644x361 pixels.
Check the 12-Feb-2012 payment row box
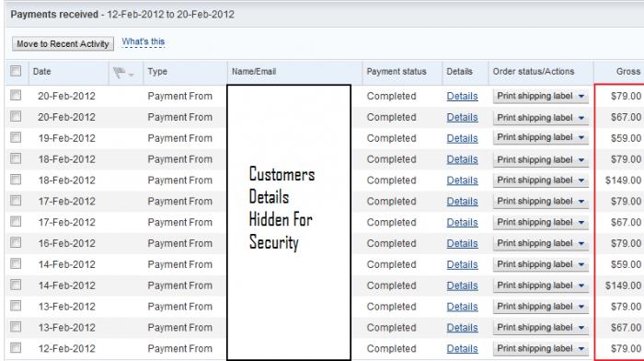(16, 348)
